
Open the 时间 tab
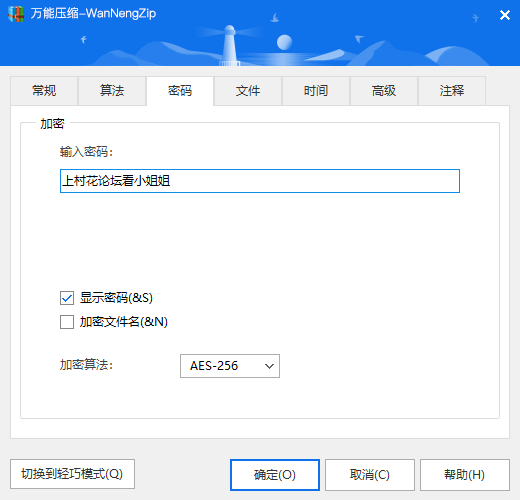[x=316, y=91]
